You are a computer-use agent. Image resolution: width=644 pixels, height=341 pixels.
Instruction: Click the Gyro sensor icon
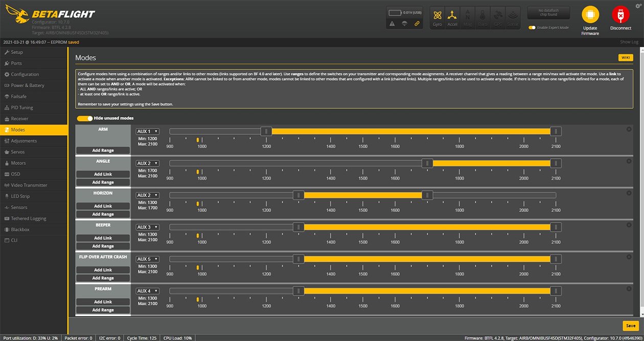click(x=437, y=15)
